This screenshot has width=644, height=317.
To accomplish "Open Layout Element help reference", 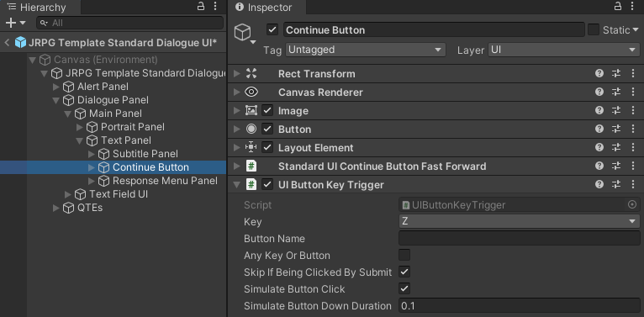I will point(599,147).
